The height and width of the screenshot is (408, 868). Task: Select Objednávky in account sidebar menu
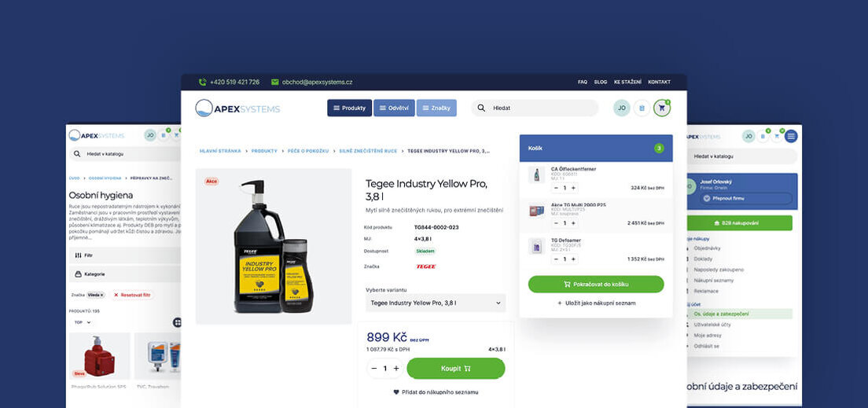[x=708, y=248]
